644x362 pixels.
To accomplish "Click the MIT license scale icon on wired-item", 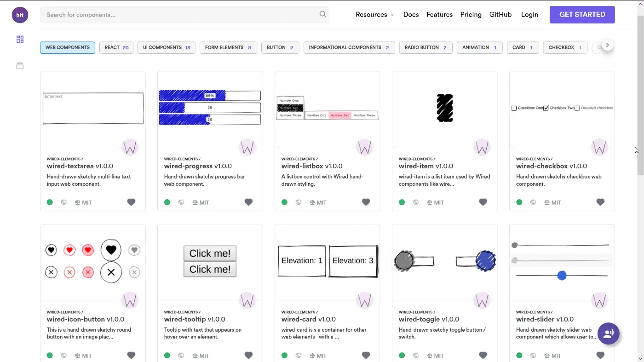I will click(x=430, y=202).
